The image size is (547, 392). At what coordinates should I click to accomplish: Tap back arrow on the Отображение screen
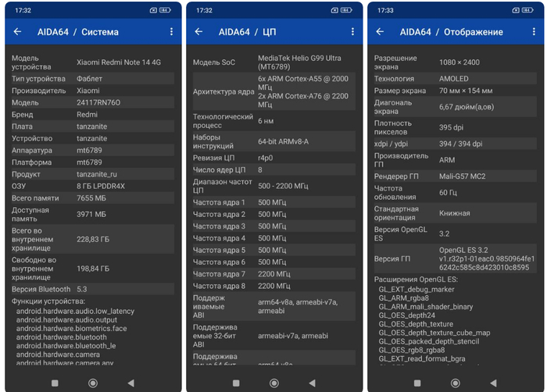(x=380, y=32)
